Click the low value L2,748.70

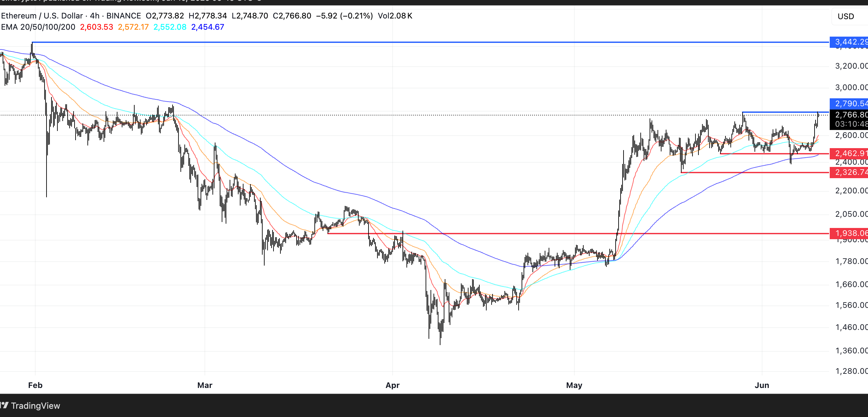(x=250, y=16)
